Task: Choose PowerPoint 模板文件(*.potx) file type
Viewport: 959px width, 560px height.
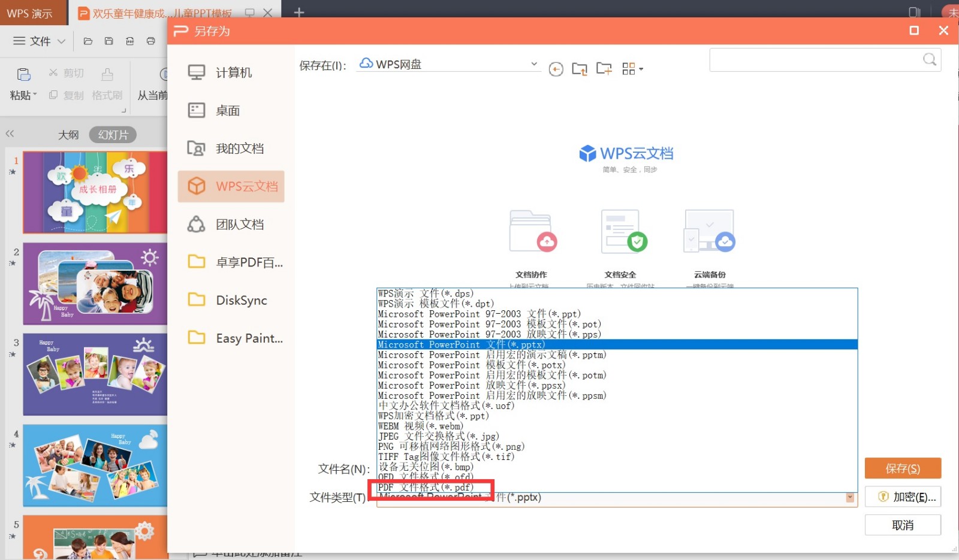Action: [x=617, y=365]
